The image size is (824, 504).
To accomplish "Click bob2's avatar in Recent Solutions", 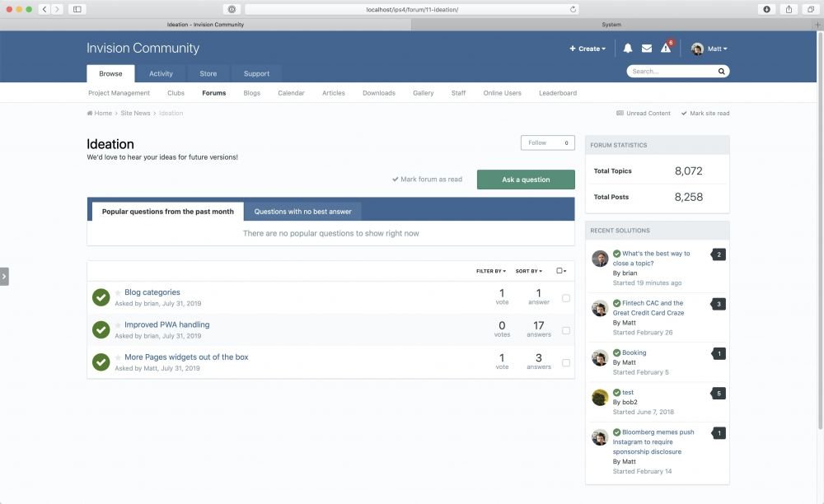I will pyautogui.click(x=600, y=398).
